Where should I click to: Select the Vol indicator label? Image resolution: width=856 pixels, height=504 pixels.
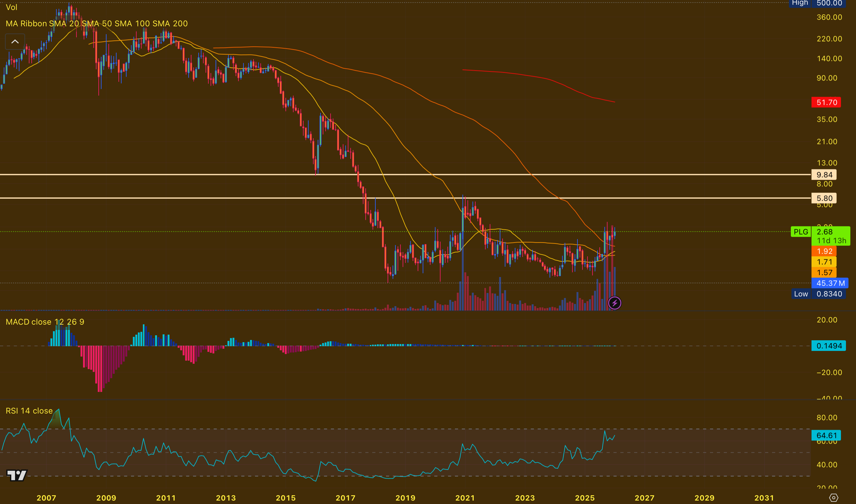[x=12, y=7]
